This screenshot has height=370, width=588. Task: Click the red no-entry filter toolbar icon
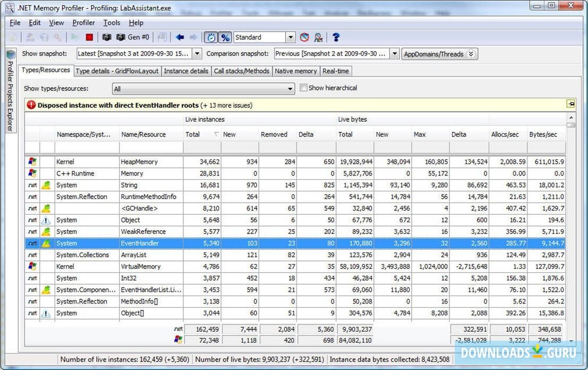304,37
